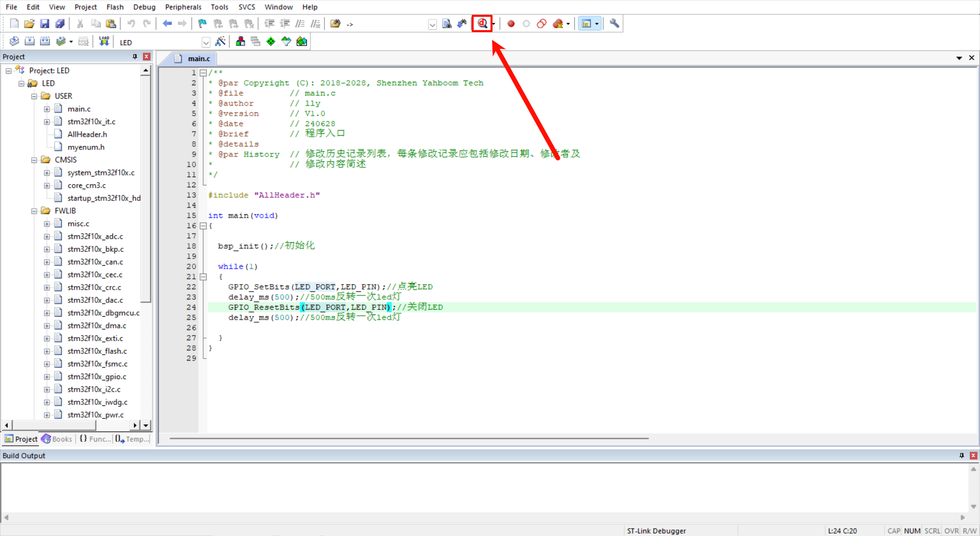The height and width of the screenshot is (536, 980).
Task: Save all open files
Action: tap(60, 23)
